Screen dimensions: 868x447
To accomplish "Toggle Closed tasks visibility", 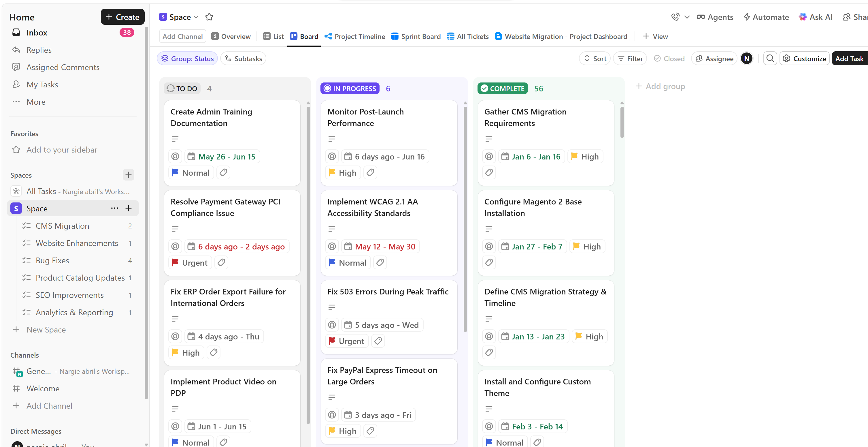I will (x=669, y=58).
